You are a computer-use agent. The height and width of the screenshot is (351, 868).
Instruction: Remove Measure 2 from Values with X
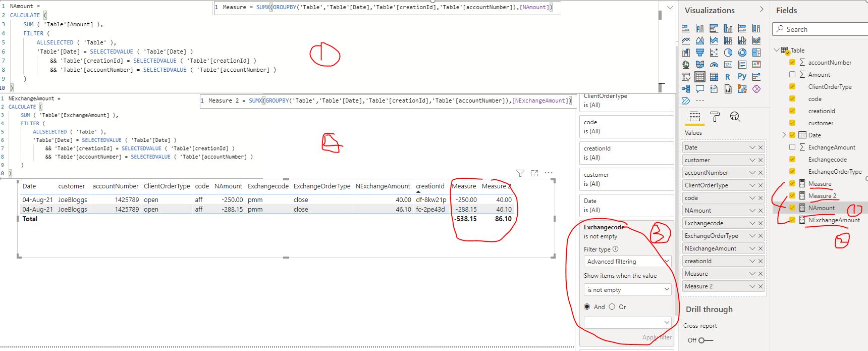pyautogui.click(x=761, y=286)
